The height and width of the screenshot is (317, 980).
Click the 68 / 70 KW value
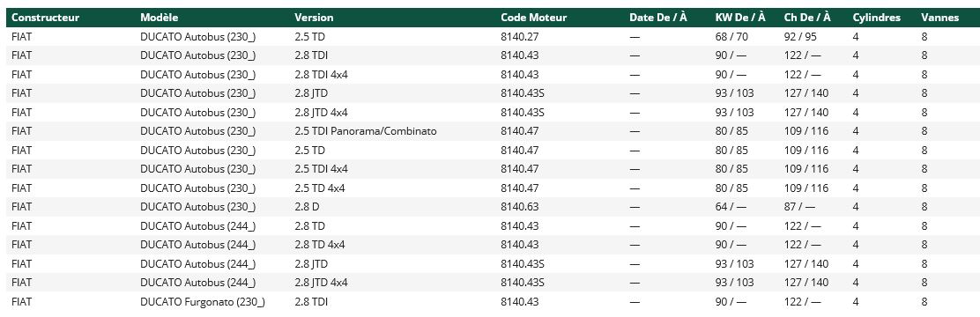(x=731, y=37)
